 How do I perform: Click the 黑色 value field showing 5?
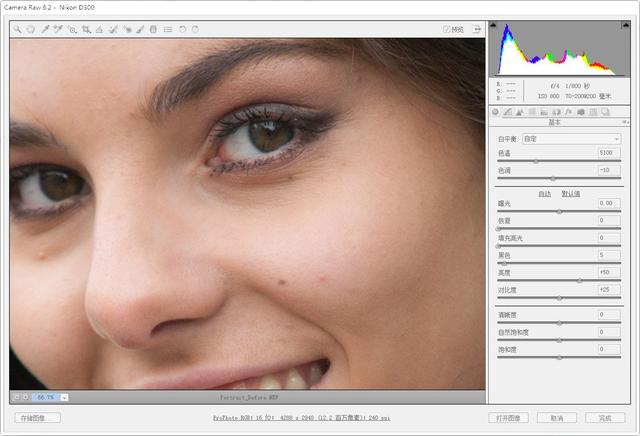(609, 255)
